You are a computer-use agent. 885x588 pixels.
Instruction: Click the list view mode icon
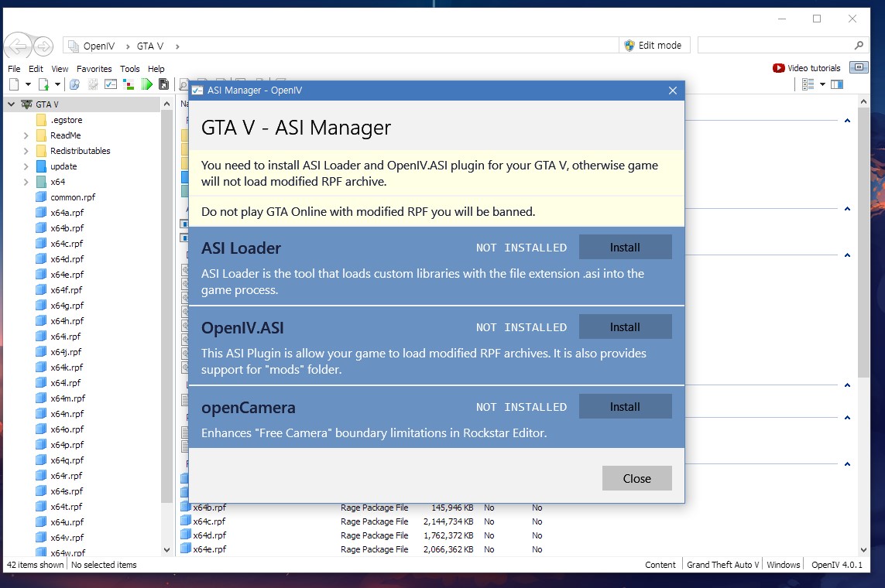(x=808, y=84)
